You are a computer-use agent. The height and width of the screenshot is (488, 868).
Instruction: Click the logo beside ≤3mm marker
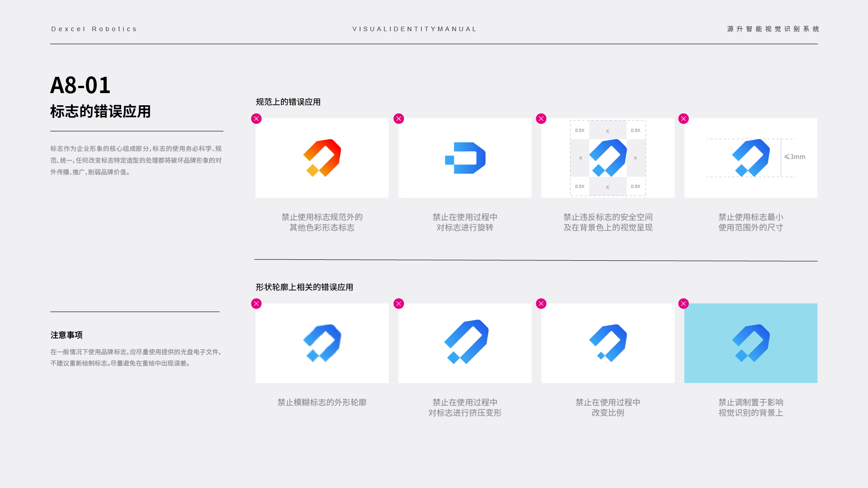pyautogui.click(x=750, y=158)
